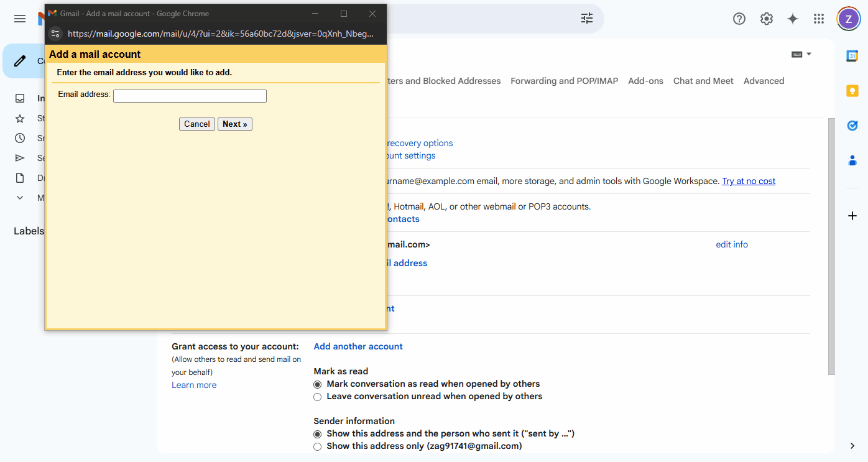868x462 pixels.
Task: Click the Gmail favicon in popup title bar
Action: [x=52, y=14]
